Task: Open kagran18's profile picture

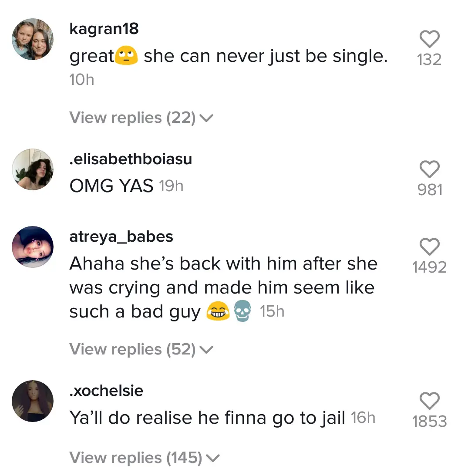Action: 33,39
